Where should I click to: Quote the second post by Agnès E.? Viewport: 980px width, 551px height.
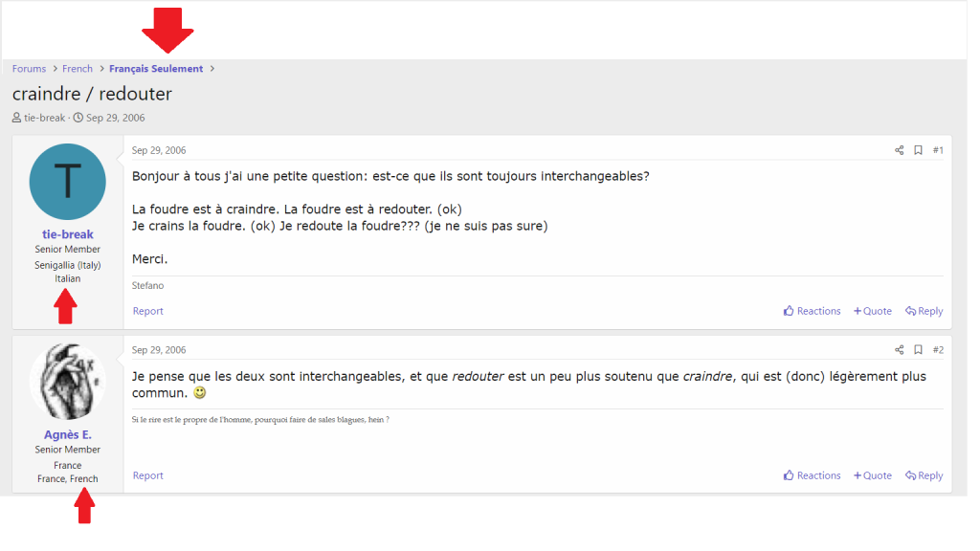[x=873, y=475]
